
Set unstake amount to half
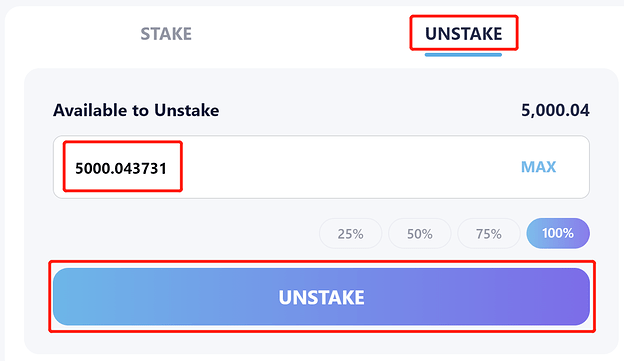coord(420,234)
